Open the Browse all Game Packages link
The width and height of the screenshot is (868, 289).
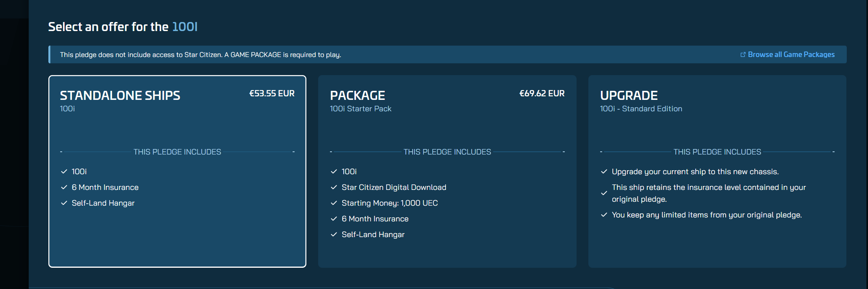(791, 55)
